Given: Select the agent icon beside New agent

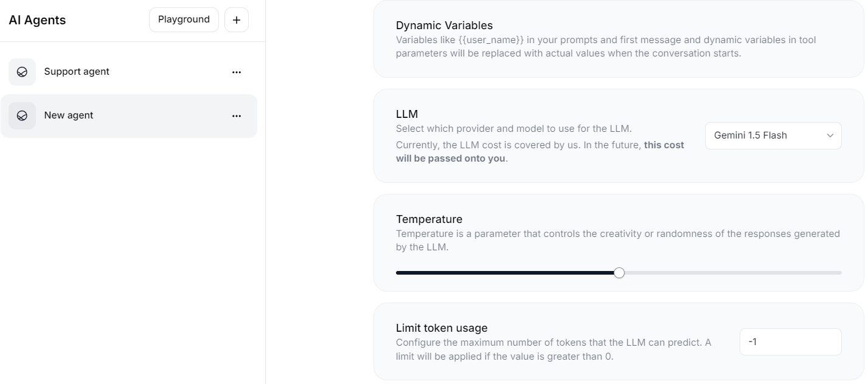Looking at the screenshot, I should click(x=22, y=115).
